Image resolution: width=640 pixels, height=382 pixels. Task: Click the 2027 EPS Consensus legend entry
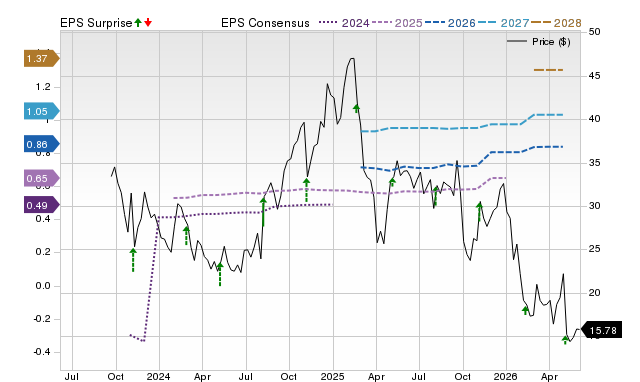pos(503,23)
